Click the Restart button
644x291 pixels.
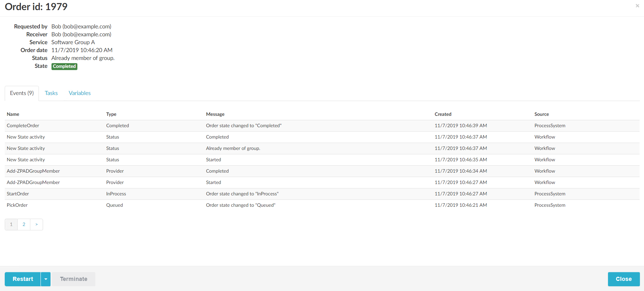click(23, 279)
